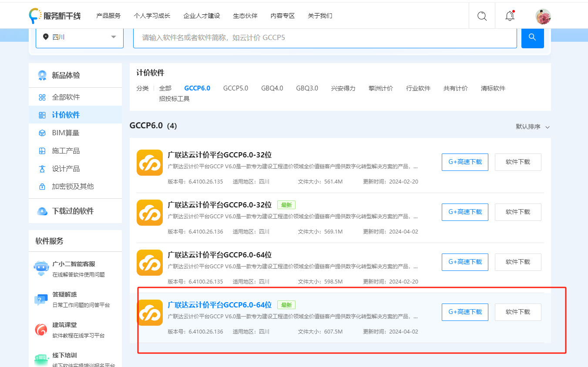
Task: Click 软件下载 for 64位 updated 2024-02-20
Action: (518, 262)
